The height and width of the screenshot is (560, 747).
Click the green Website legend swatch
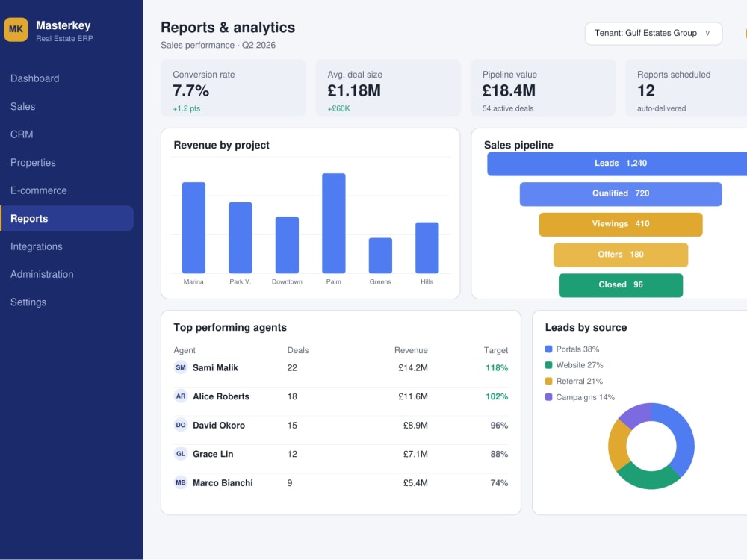tap(548, 365)
